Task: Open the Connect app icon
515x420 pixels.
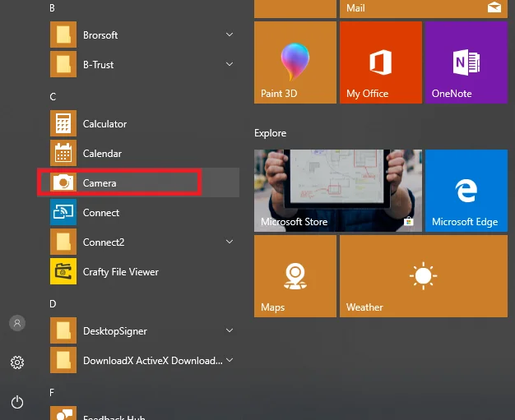Action: [63, 212]
